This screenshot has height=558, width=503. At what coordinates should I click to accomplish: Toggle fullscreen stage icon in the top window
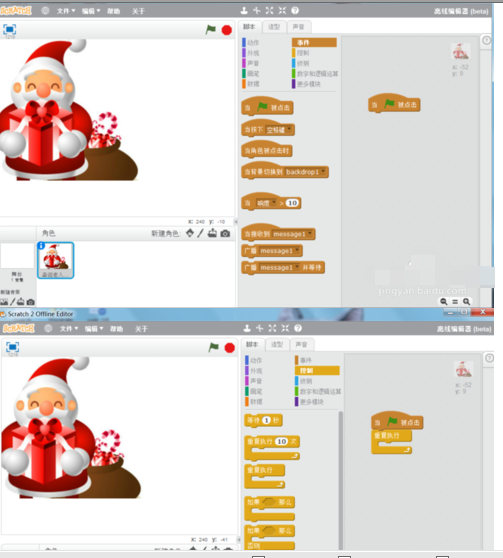click(x=10, y=29)
